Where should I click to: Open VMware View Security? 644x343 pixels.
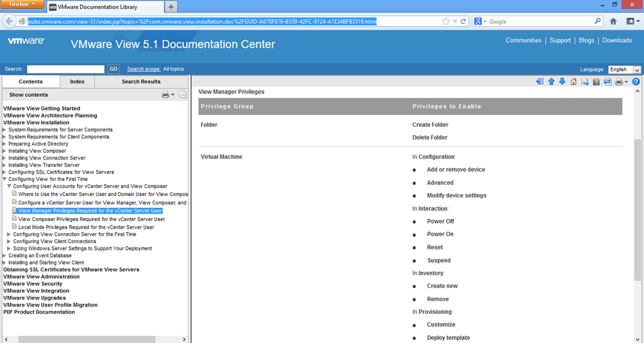[x=33, y=283]
